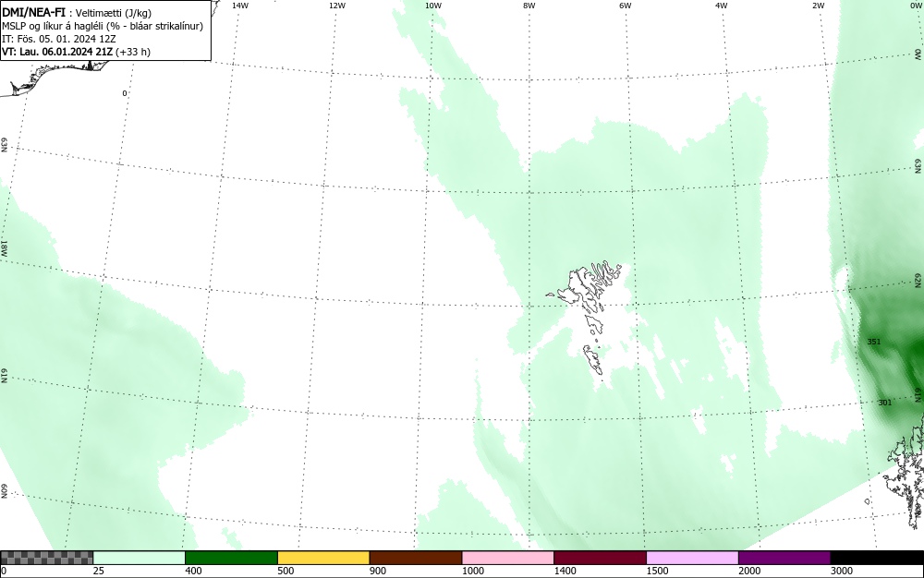The image size is (924, 578).
Task: Click the MSLP og líkur á hagléli line
Action: tap(103, 26)
